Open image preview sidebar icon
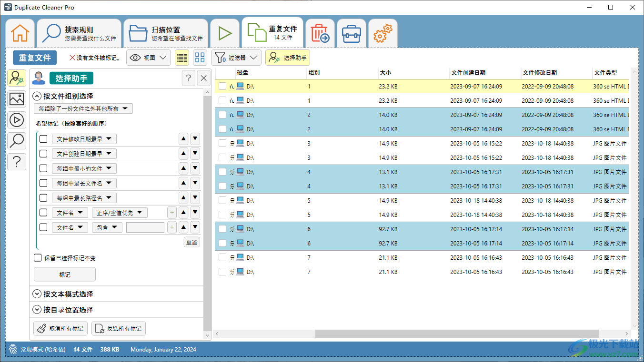 pyautogui.click(x=17, y=99)
